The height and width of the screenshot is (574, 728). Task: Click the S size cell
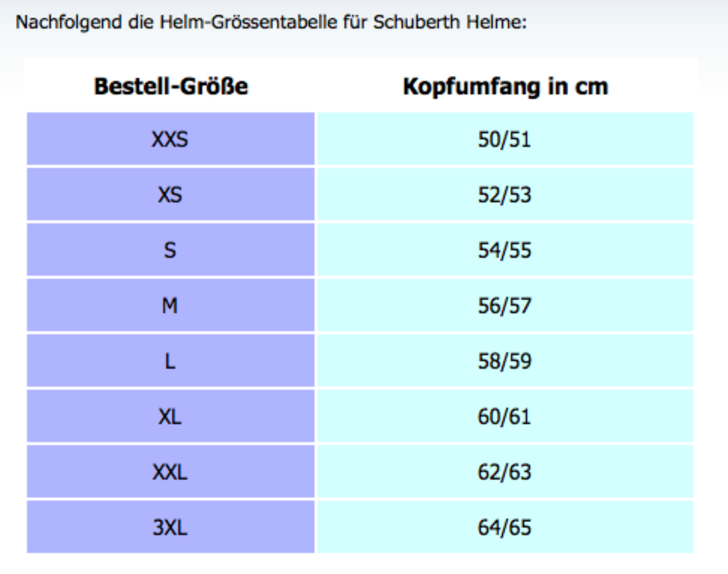[170, 250]
